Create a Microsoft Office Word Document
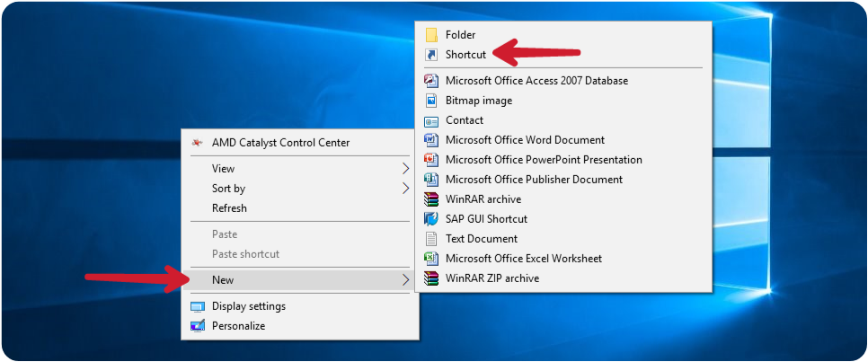 tap(563, 140)
